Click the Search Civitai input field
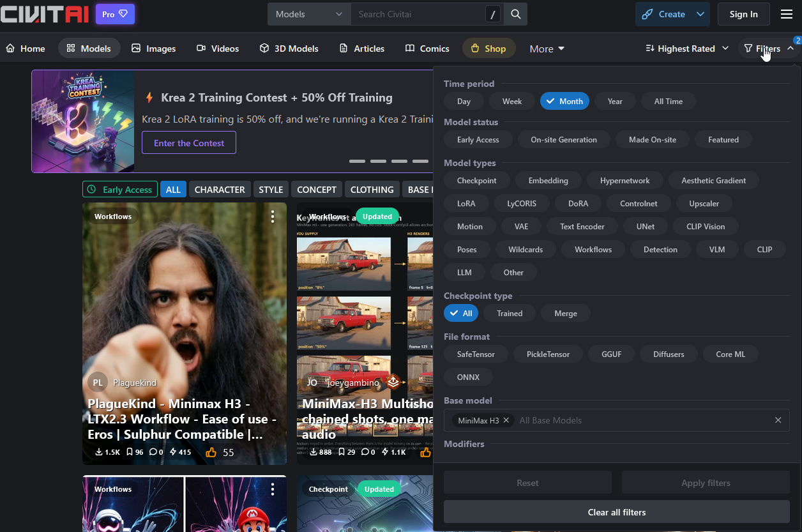This screenshot has height=532, width=802. (x=418, y=14)
